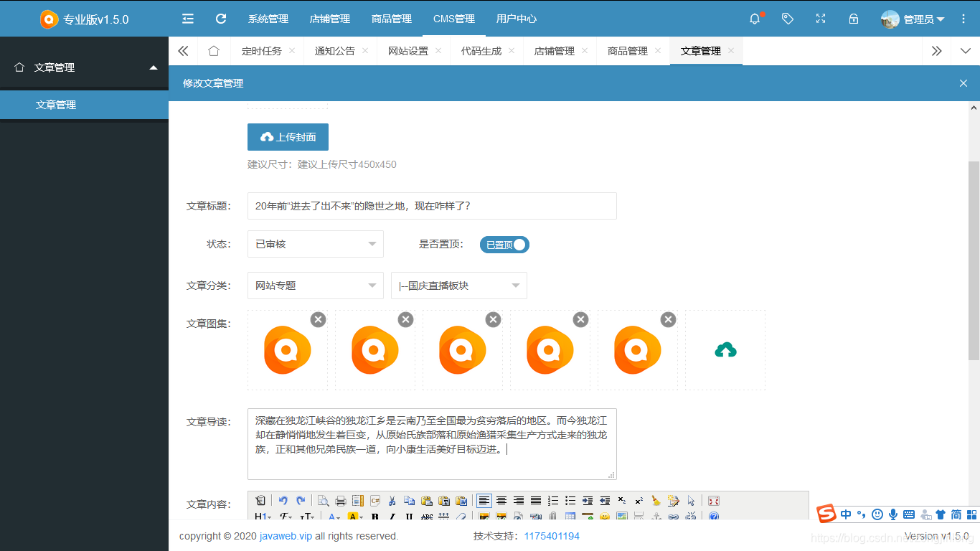Screen dimensions: 980x551
Task: Click the 上传封面 upload button
Action: point(288,137)
